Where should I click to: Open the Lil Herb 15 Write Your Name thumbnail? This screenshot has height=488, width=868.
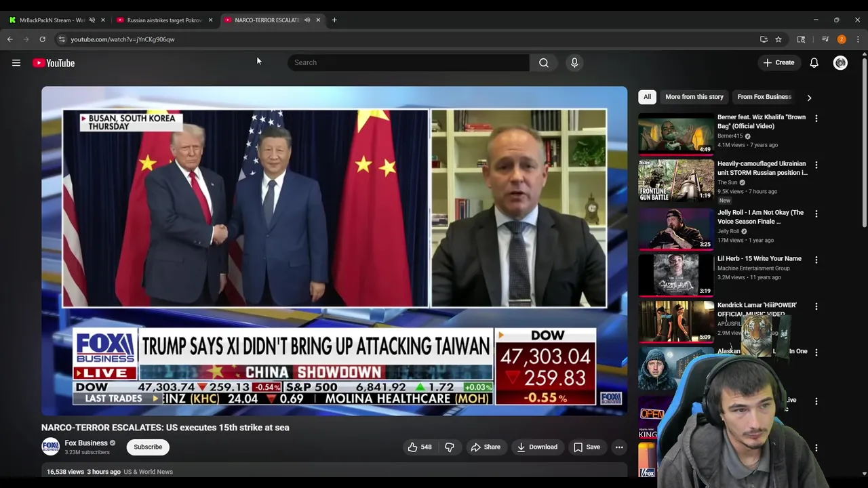[676, 275]
